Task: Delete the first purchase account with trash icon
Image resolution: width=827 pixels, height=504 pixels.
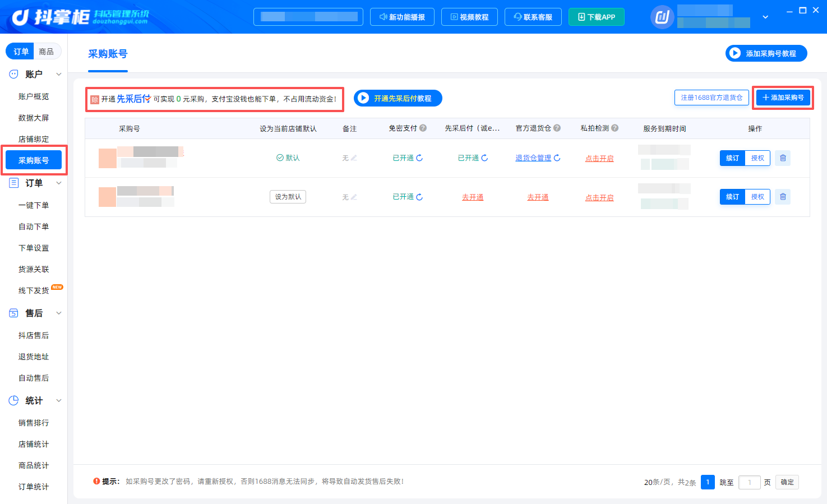Action: coord(783,158)
